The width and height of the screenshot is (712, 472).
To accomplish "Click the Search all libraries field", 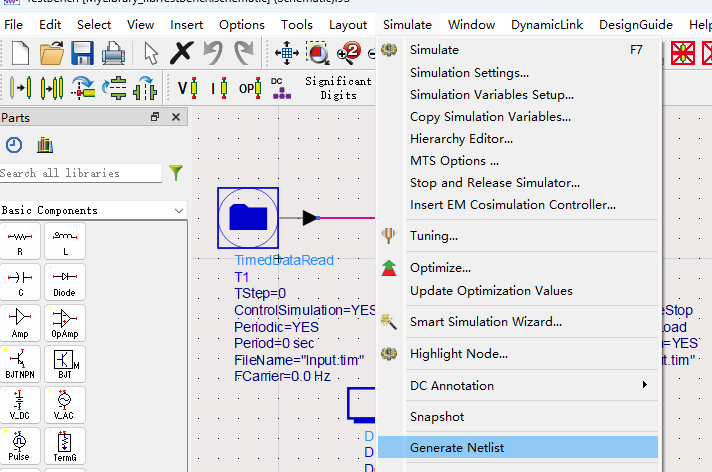I will click(x=80, y=173).
